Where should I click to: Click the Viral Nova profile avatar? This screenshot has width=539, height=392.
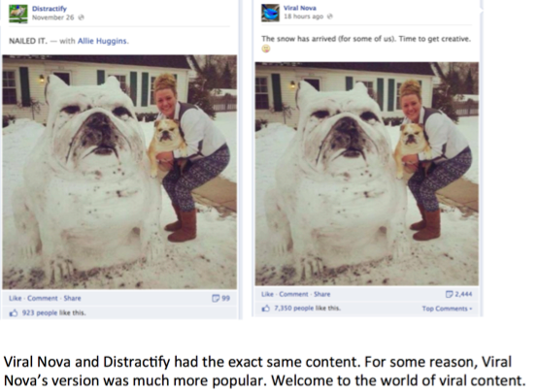[x=270, y=13]
